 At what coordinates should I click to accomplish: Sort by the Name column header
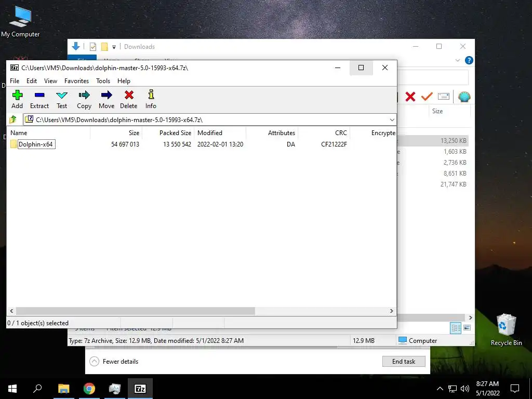pos(48,132)
